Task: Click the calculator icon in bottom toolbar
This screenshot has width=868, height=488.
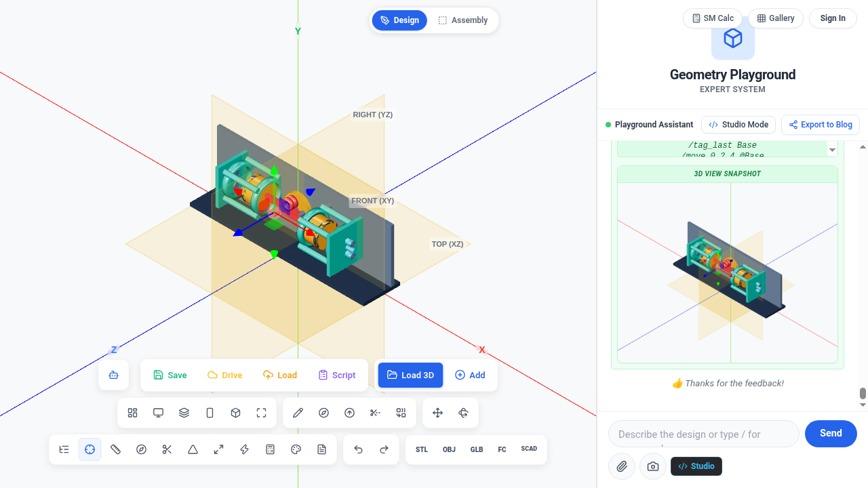Action: point(270,449)
